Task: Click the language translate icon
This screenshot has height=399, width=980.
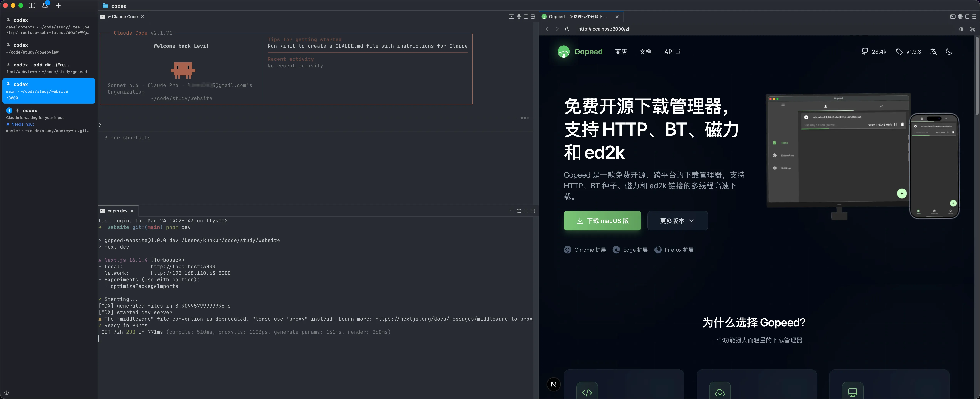Action: 933,52
